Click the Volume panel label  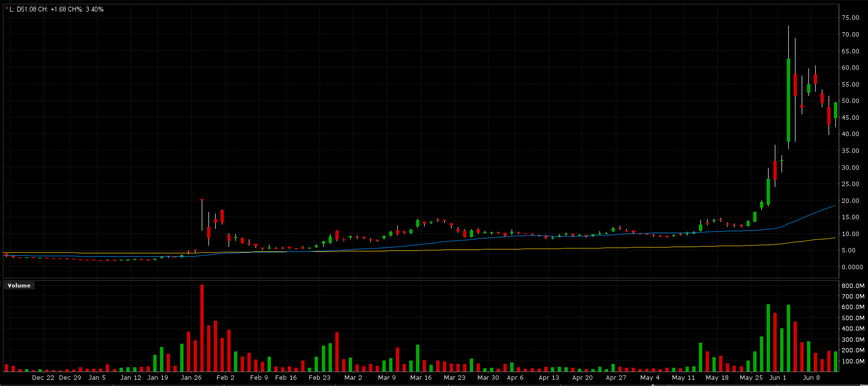(x=19, y=286)
